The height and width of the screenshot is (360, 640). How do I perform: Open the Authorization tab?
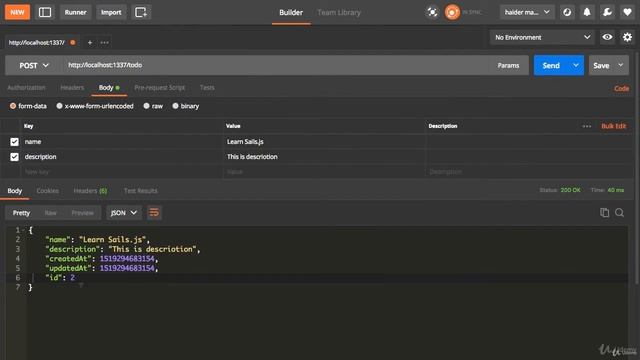click(26, 88)
